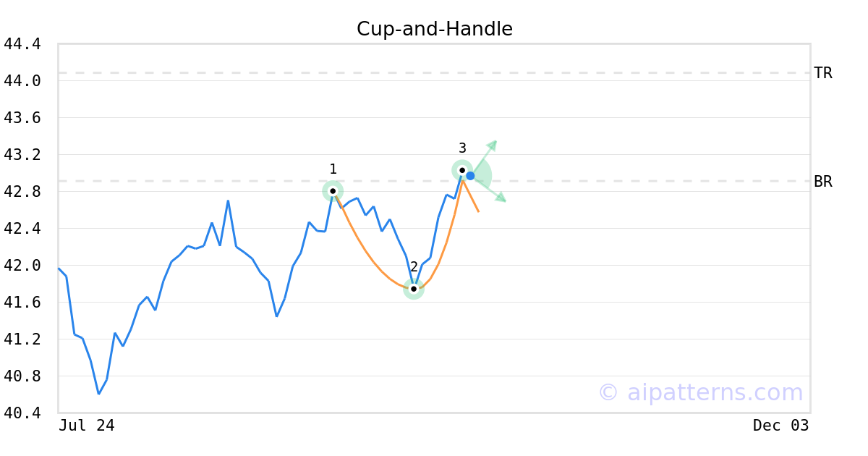Click pattern point marker 2 at cup bottom
Viewport: 868px width, 456px height.
click(413, 289)
